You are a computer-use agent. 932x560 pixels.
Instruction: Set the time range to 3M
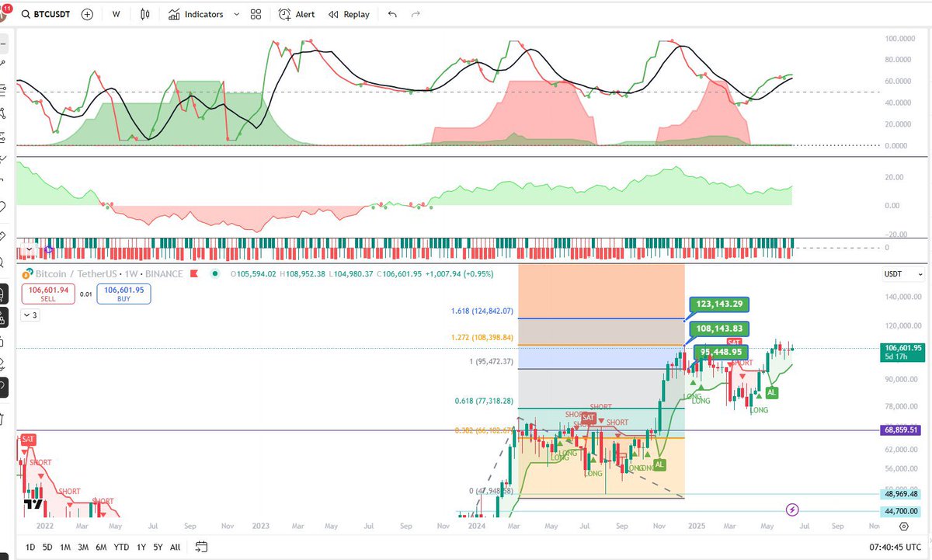pyautogui.click(x=83, y=547)
